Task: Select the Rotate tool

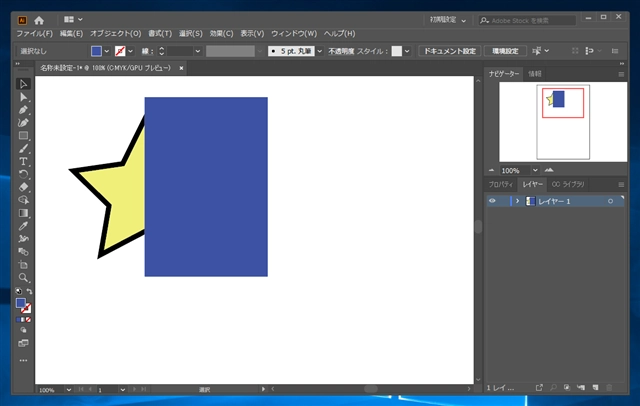Action: coord(23,174)
